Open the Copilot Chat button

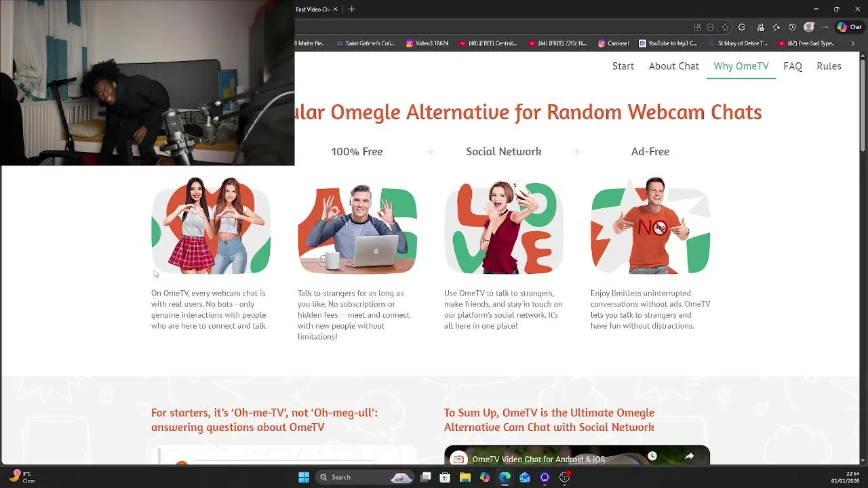click(849, 27)
